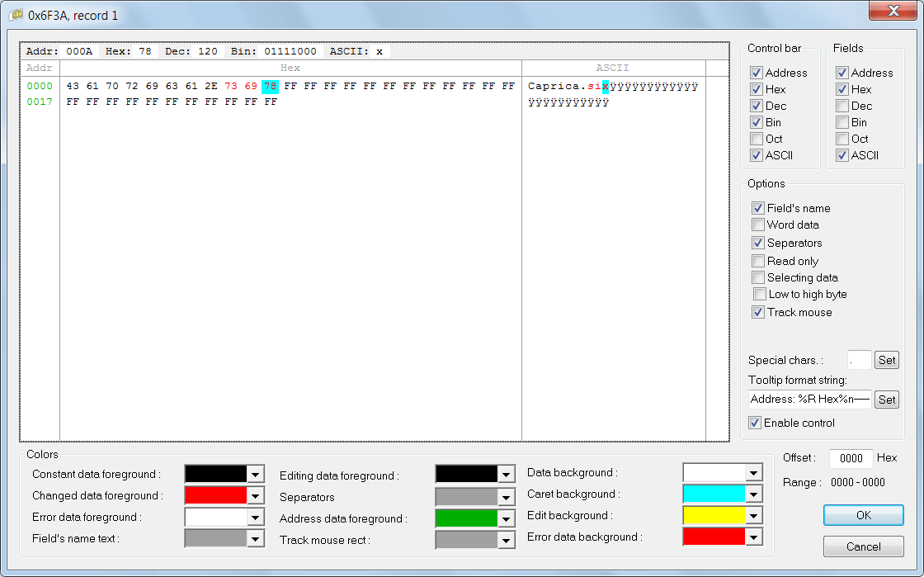The image size is (924, 577).
Task: Click the application icon in the title bar
Action: [15, 12]
